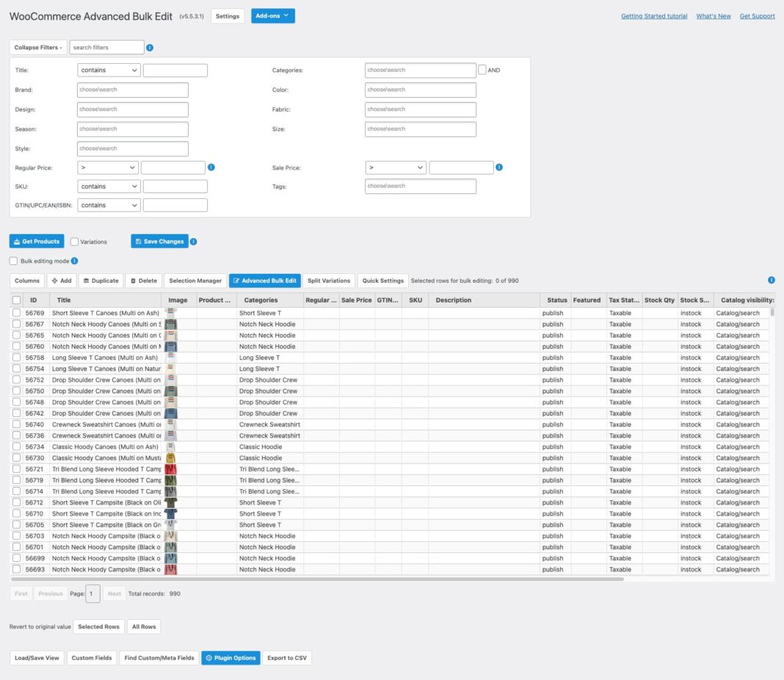
Task: Open Split Variations
Action: 329,281
